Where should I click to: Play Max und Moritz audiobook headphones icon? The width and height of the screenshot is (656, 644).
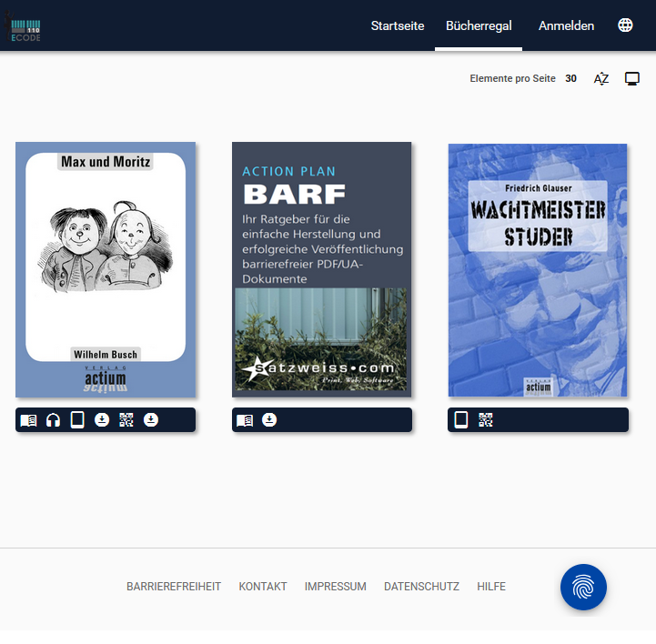coord(53,420)
